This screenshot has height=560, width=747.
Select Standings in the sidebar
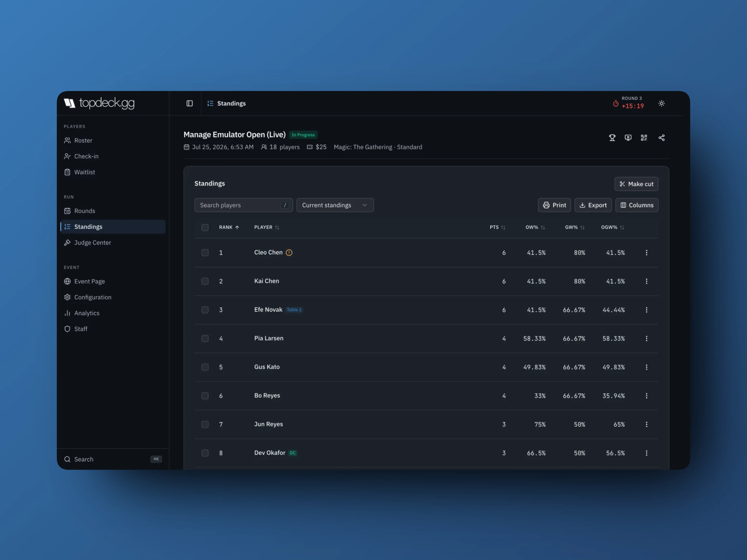113,227
